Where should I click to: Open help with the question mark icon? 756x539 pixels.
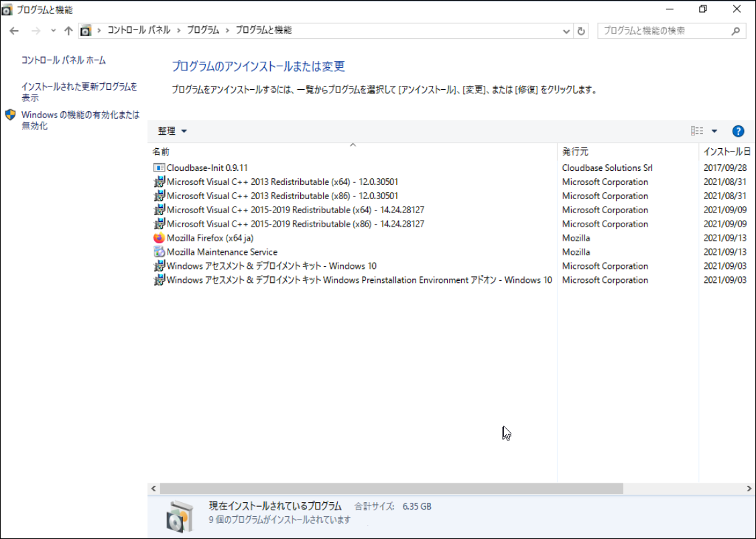(738, 131)
